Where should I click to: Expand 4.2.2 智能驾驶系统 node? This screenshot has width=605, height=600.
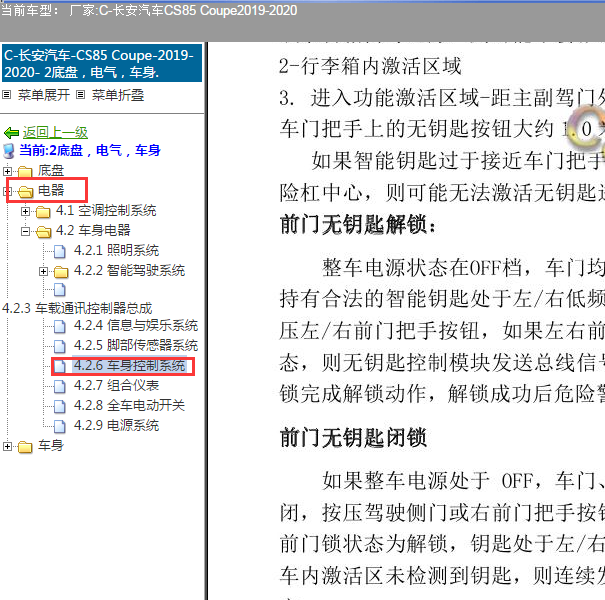tap(44, 272)
